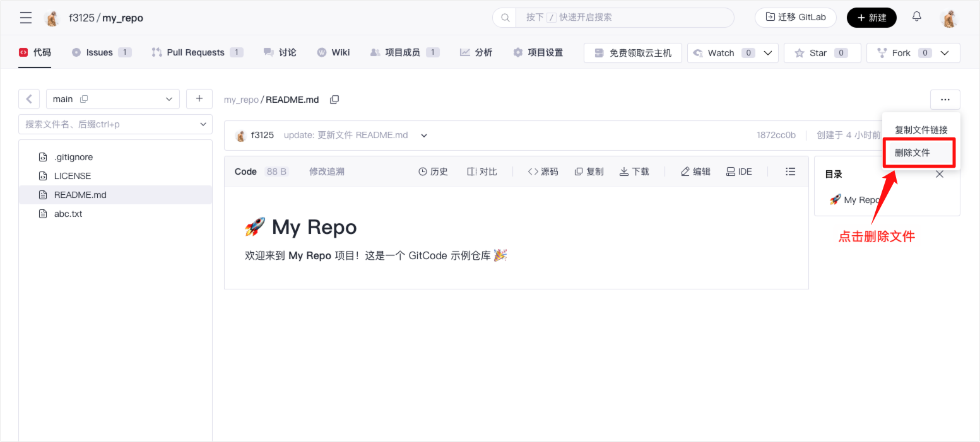Select abc.txt in the file tree
The width and height of the screenshot is (980, 442).
(x=68, y=214)
